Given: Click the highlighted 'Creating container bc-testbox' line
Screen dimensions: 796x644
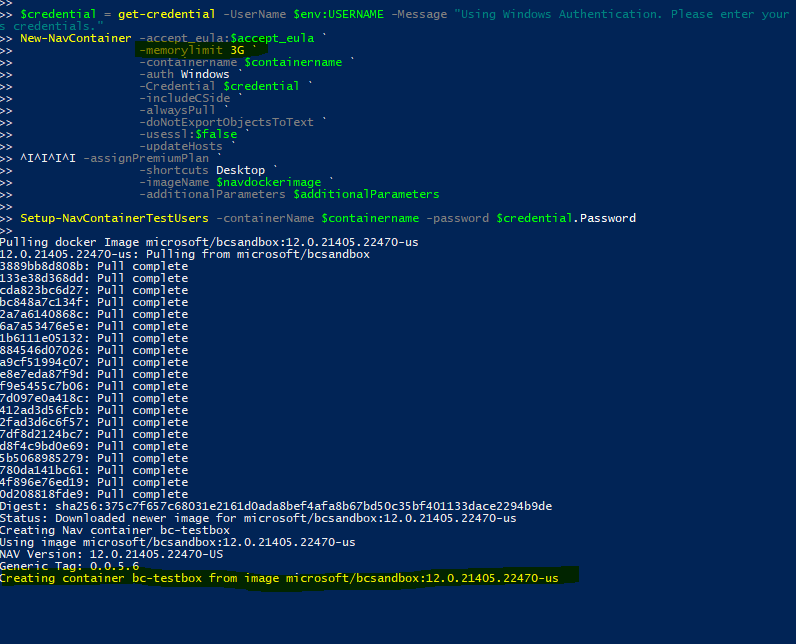Looking at the screenshot, I should pos(279,579).
